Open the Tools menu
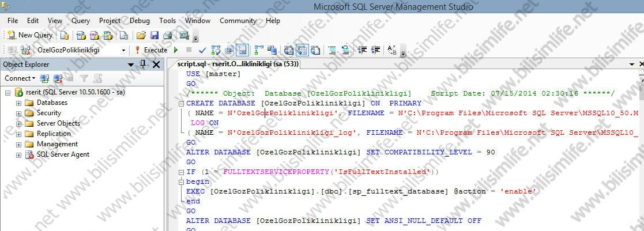644x231 pixels. coord(168,21)
